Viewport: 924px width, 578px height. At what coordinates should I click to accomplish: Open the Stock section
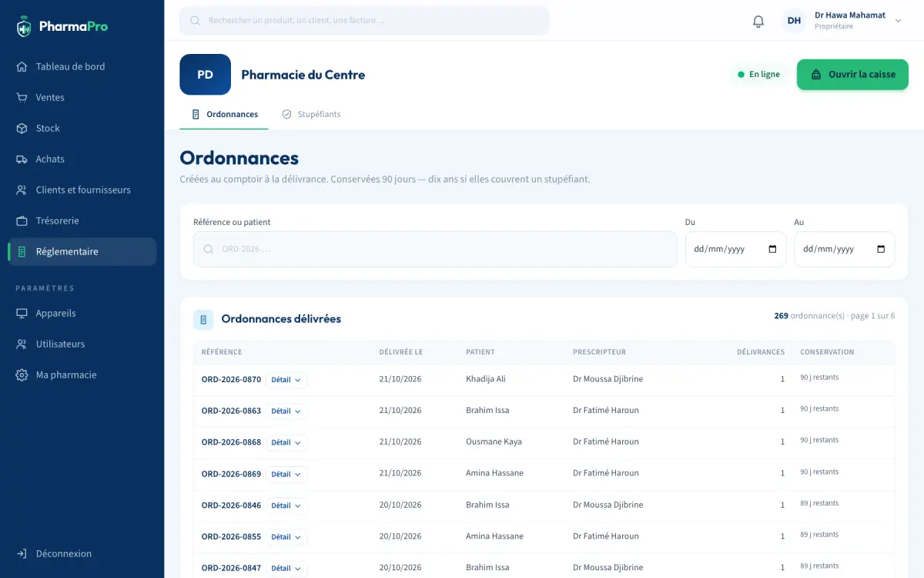click(82, 128)
